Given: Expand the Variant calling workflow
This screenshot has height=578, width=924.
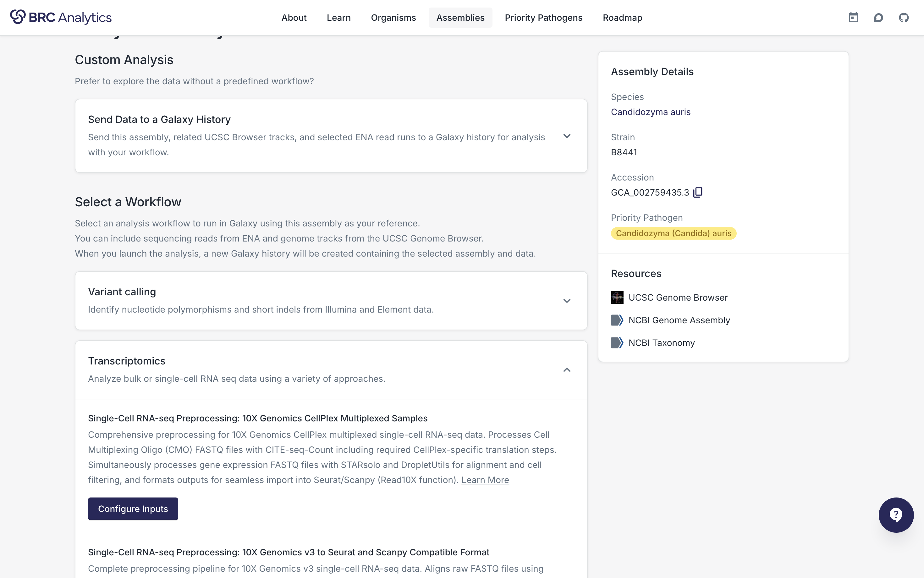Looking at the screenshot, I should click(567, 300).
